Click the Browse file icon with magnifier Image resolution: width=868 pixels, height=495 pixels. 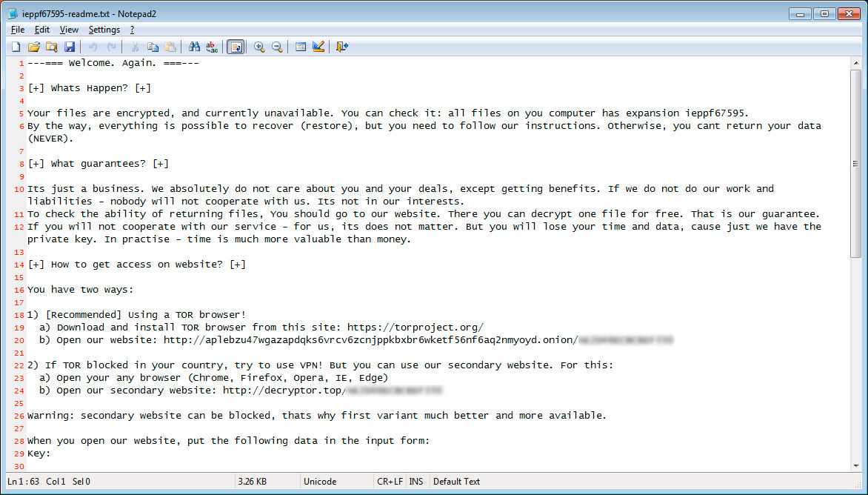(52, 47)
